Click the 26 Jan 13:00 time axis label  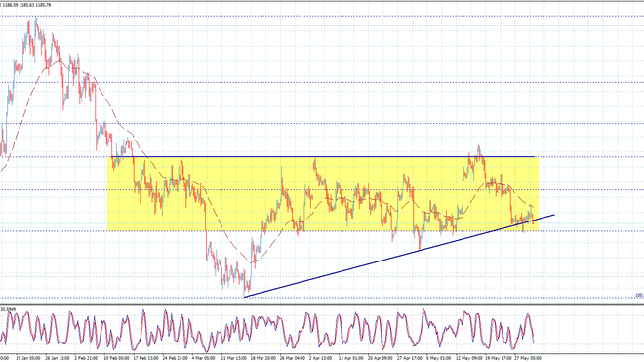[x=58, y=358]
